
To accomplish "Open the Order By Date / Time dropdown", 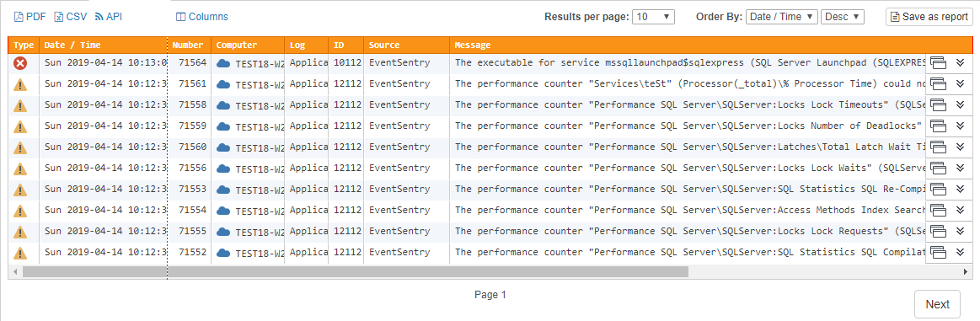I will pos(782,17).
